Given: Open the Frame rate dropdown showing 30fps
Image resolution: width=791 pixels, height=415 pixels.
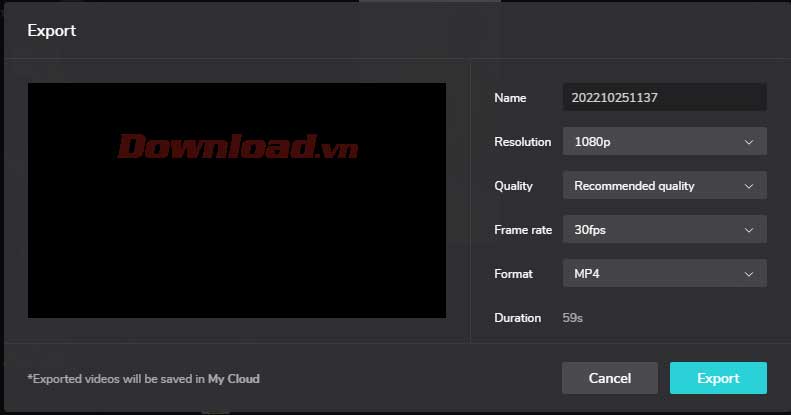Looking at the screenshot, I should click(664, 229).
